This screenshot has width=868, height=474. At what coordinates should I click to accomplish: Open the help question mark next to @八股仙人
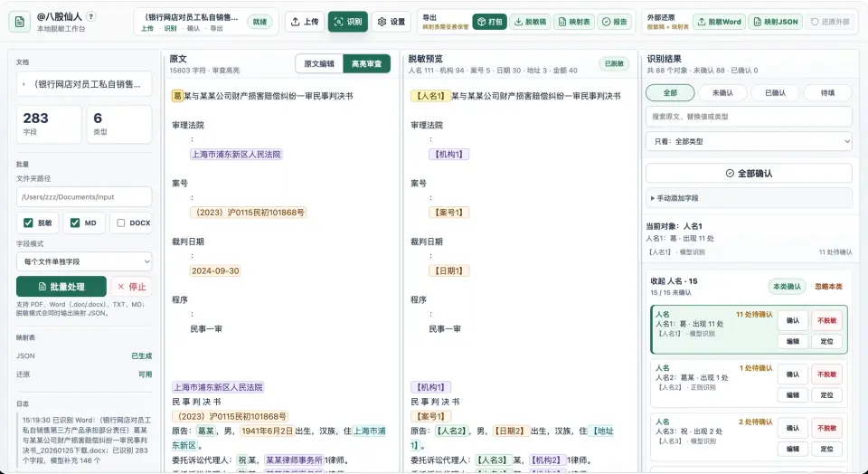coord(91,16)
